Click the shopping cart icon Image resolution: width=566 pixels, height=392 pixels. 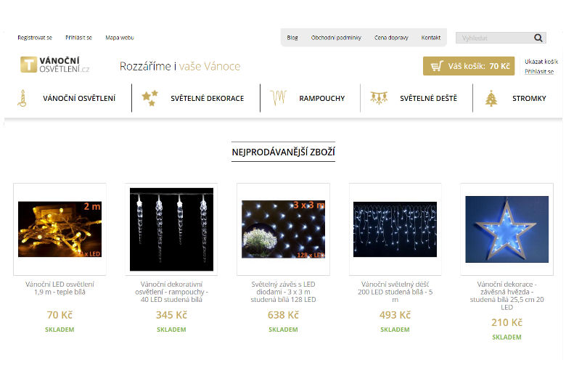[436, 66]
